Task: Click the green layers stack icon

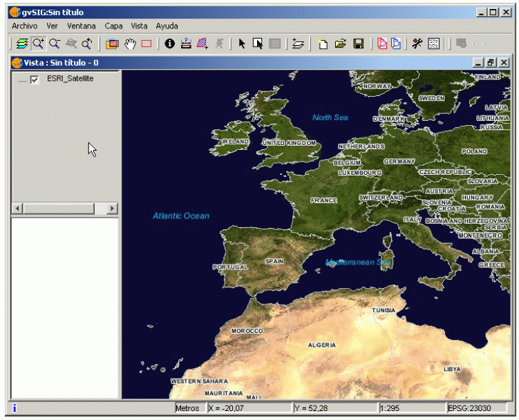Action: 22,44
